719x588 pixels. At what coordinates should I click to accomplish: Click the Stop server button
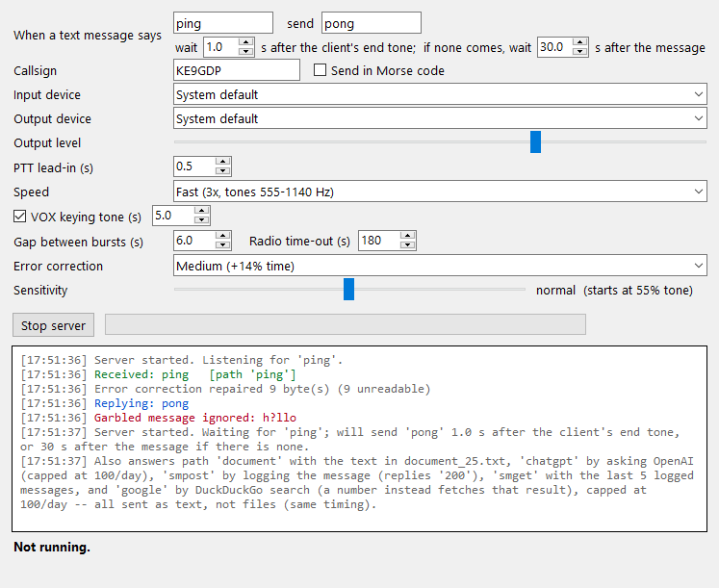[x=53, y=325]
